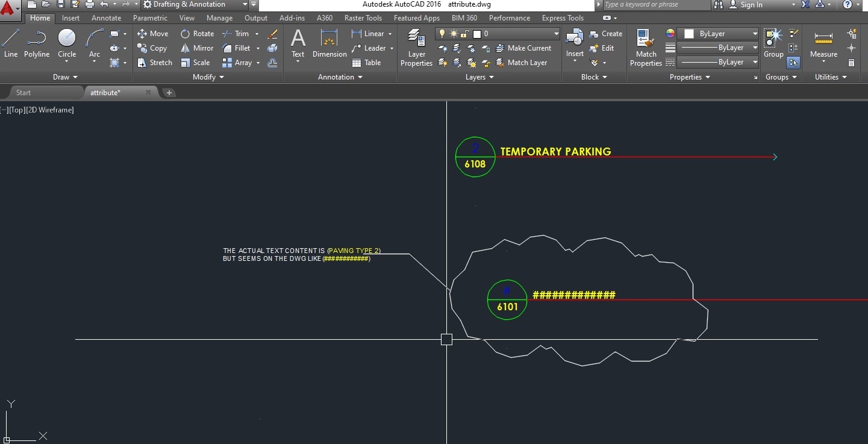Image resolution: width=868 pixels, height=444 pixels.
Task: Select the Polyline tool
Action: pyautogui.click(x=37, y=45)
